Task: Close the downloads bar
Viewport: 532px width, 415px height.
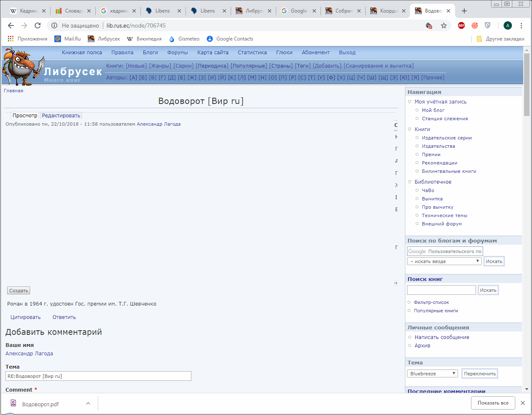Action: point(522,403)
